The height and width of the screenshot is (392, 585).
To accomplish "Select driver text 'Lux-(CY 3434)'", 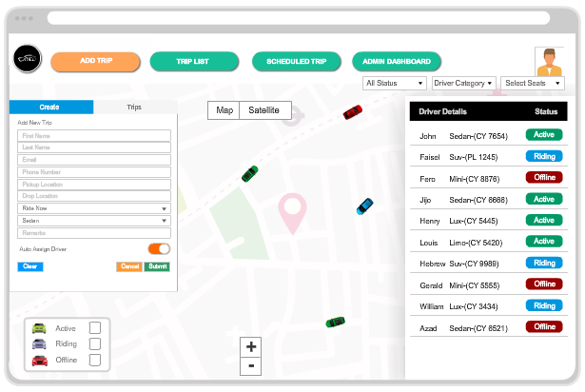I will pyautogui.click(x=474, y=306).
